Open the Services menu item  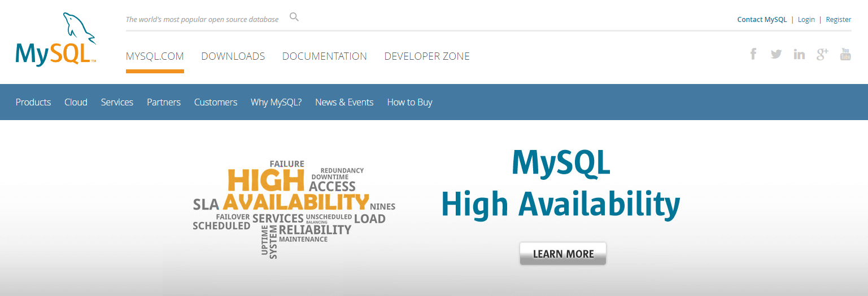click(117, 102)
